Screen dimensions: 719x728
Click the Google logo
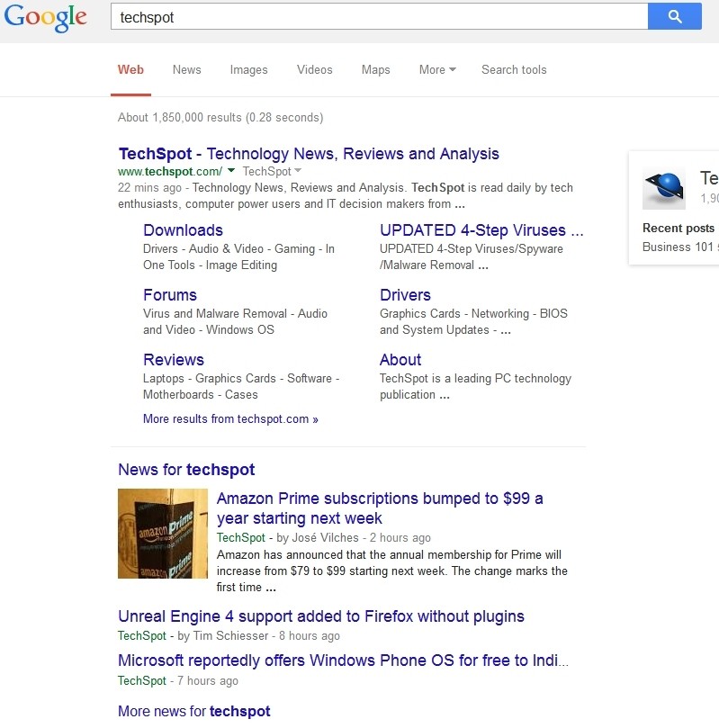click(45, 17)
